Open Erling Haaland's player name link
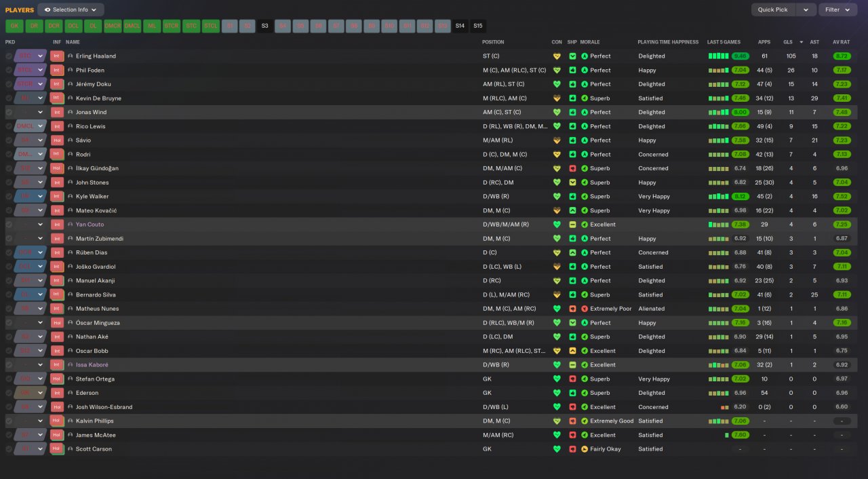Viewport: 868px width, 479px height. (x=96, y=56)
